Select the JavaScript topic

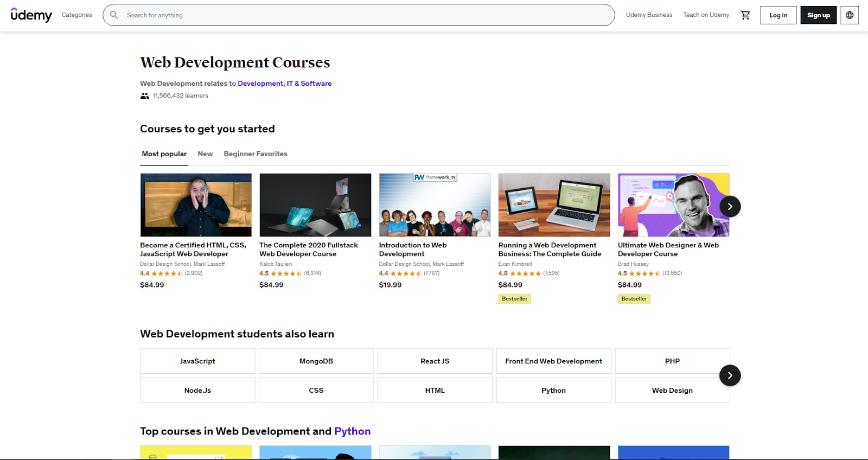tap(197, 361)
